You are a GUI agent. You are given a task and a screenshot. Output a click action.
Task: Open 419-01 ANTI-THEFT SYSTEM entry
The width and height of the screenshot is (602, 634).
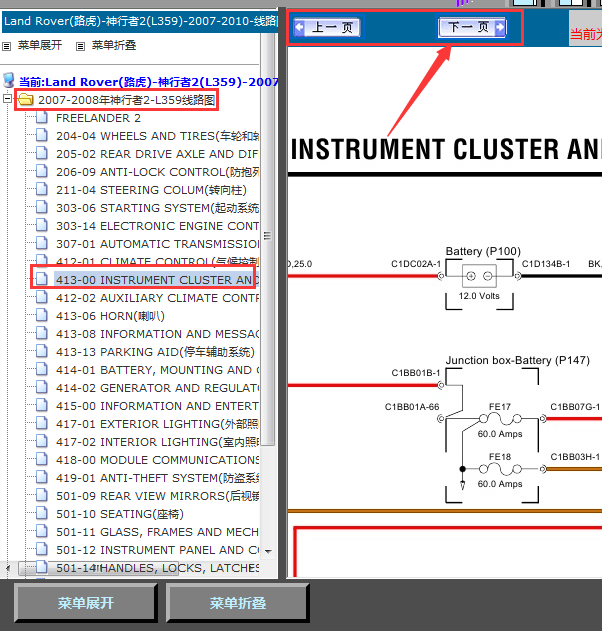click(157, 478)
